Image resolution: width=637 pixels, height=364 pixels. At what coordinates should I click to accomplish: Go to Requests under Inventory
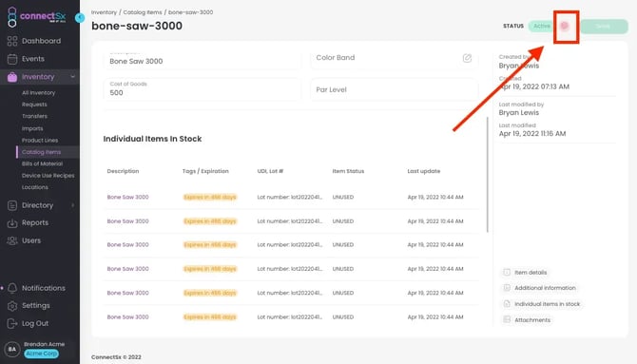[34, 105]
